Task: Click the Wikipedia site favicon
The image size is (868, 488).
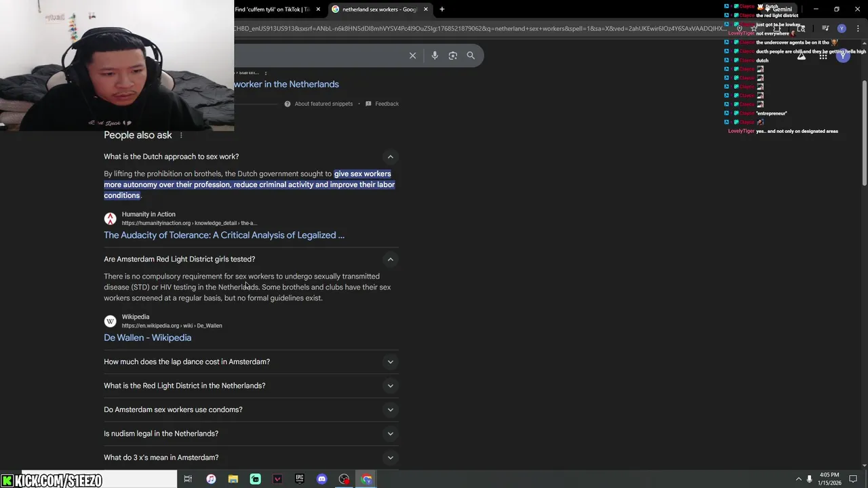Action: (x=110, y=321)
